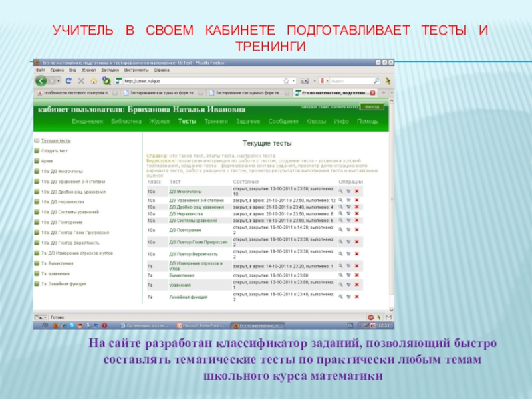Viewport: 532px width, 399px height.
Task: Go to the Библиотека section
Action: 126,122
